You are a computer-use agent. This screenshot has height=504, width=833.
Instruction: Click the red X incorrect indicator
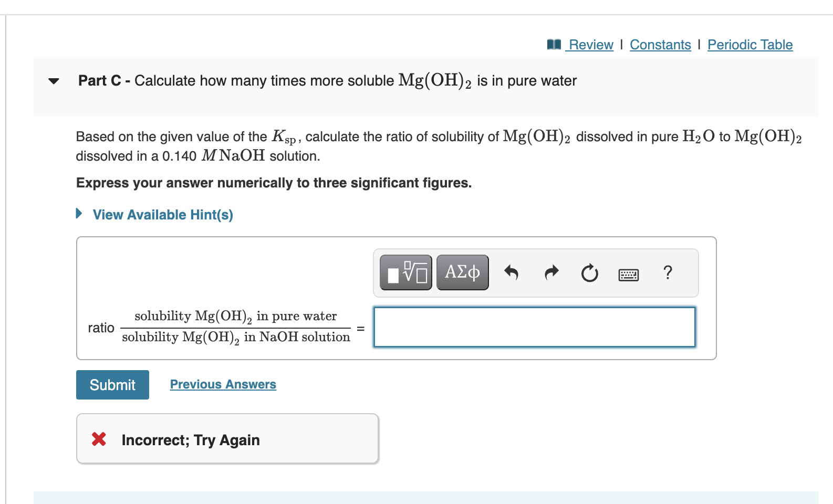click(x=98, y=439)
